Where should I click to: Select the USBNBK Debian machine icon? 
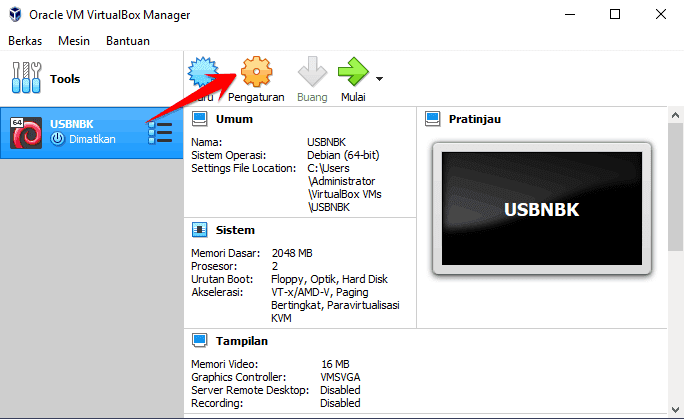tap(26, 133)
